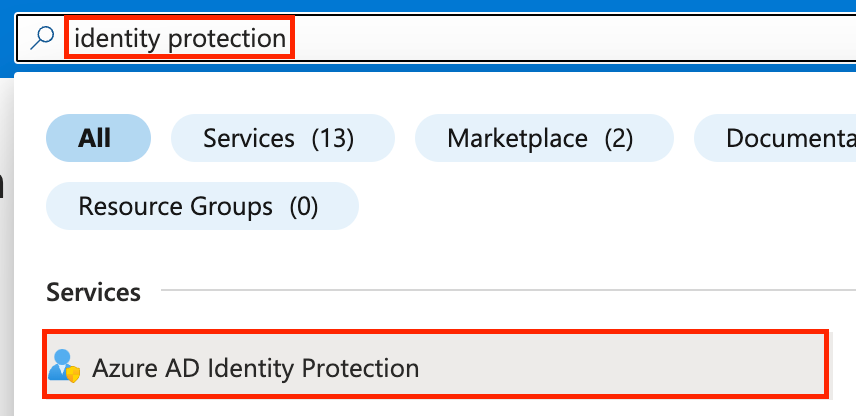
Task: Show the Documentation results filter
Action: click(x=780, y=138)
